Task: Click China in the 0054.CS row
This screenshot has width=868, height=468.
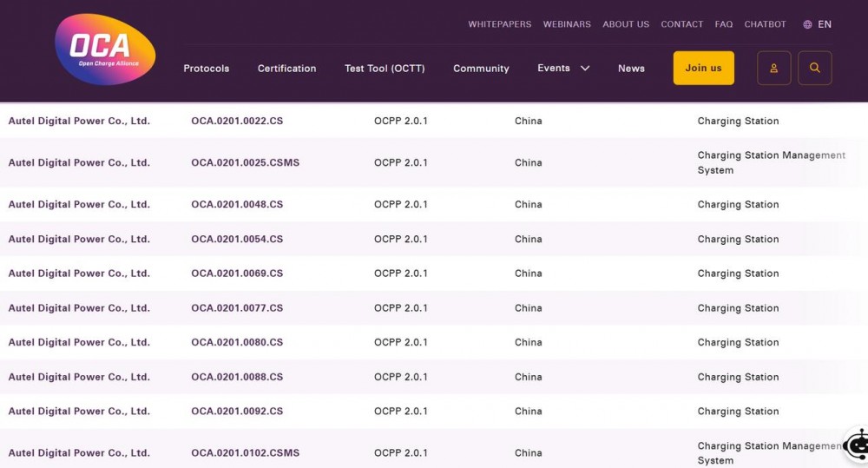Action: tap(528, 239)
